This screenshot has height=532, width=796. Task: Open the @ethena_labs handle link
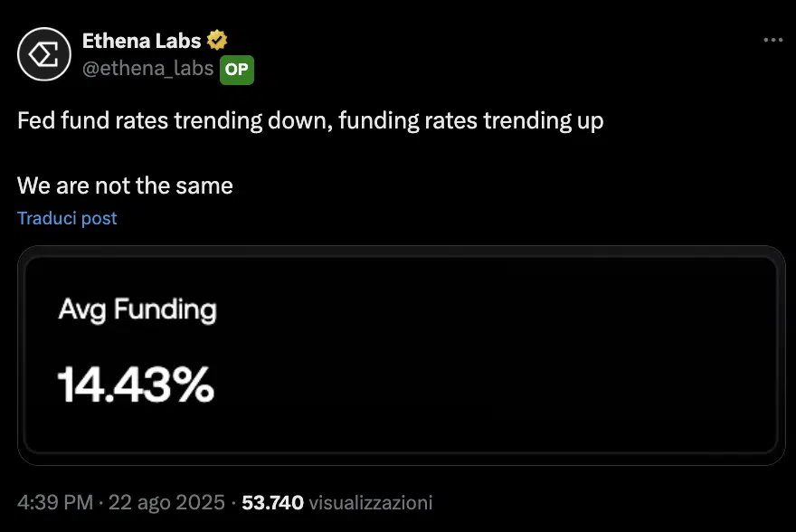[x=148, y=69]
